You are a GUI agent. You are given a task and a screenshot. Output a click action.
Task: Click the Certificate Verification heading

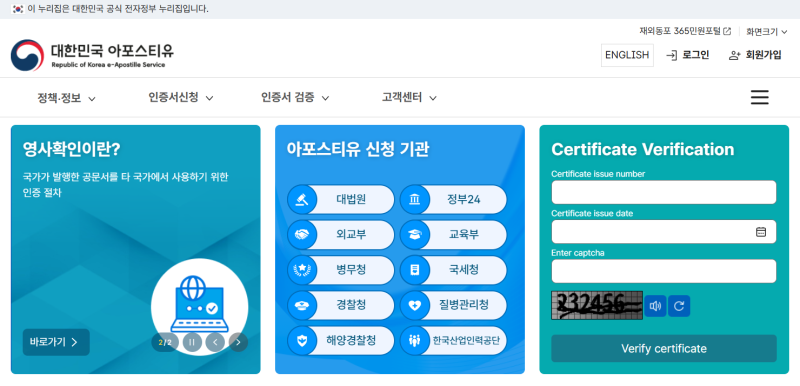(x=642, y=149)
